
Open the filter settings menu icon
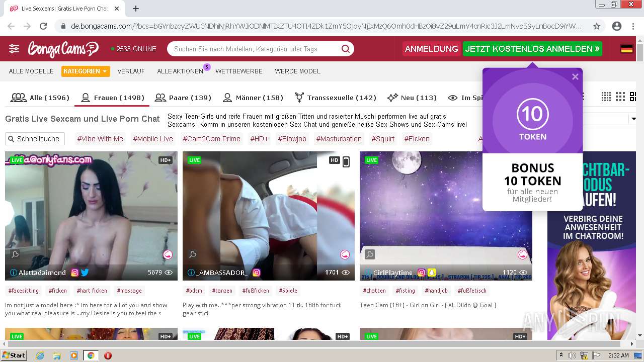[14, 49]
